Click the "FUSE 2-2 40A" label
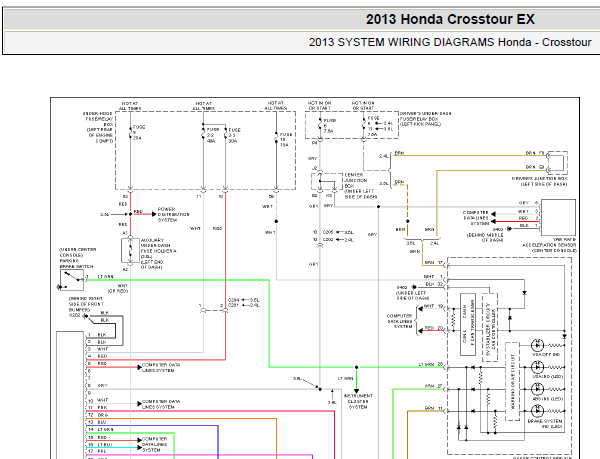The height and width of the screenshot is (459, 600). click(x=211, y=135)
